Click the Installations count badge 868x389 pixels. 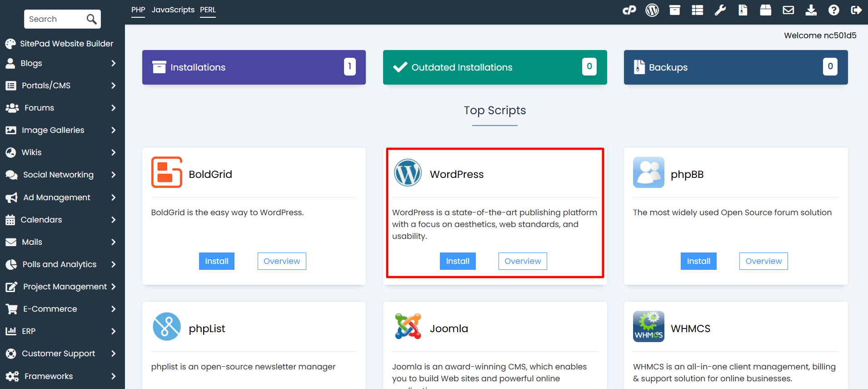click(349, 66)
